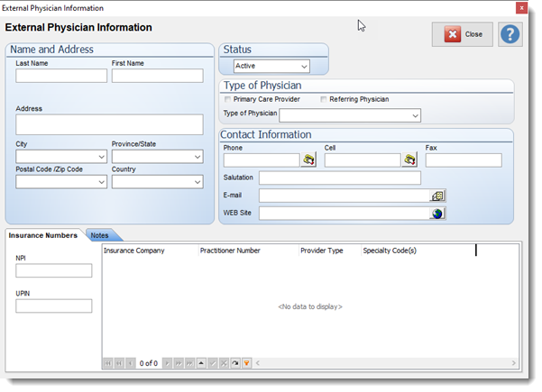Click the Fax number field

[x=464, y=160]
